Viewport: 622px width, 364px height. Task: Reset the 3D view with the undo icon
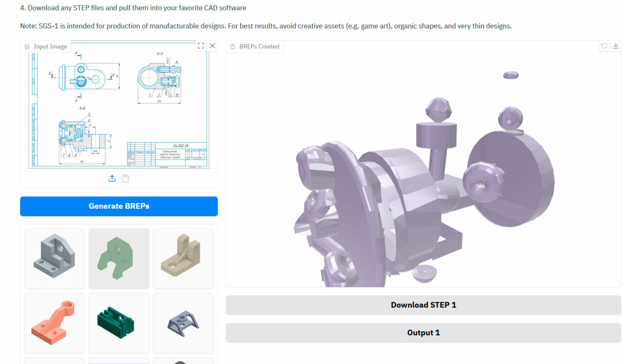[x=604, y=46]
